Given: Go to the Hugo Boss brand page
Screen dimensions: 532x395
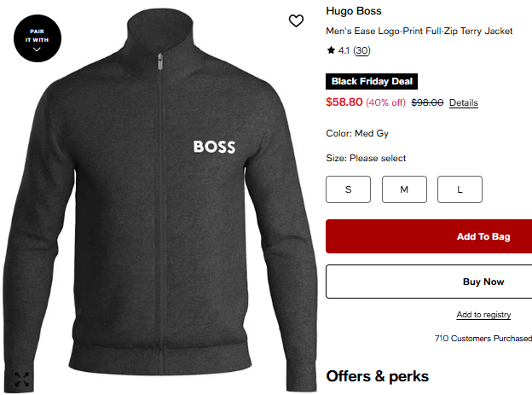Looking at the screenshot, I should click(354, 11).
